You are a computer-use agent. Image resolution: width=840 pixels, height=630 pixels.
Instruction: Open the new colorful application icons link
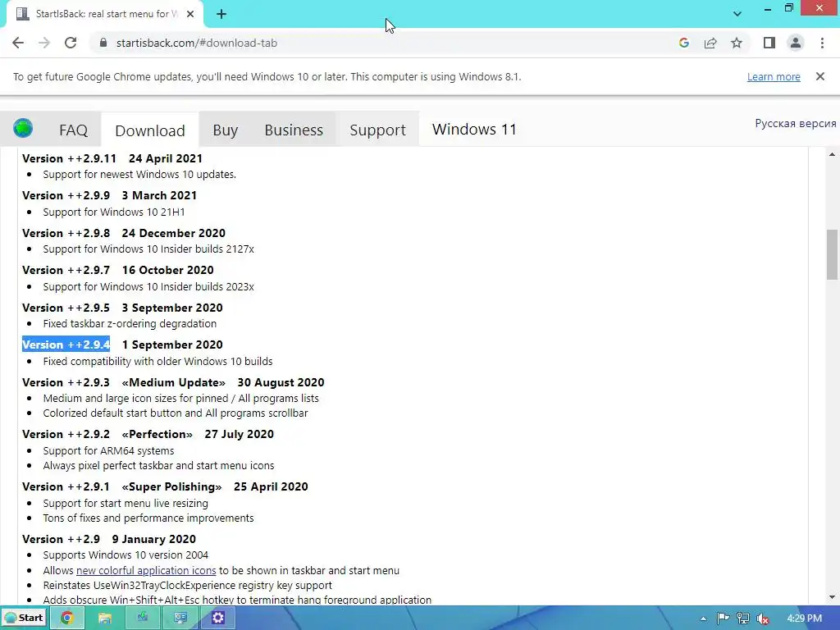coord(146,571)
